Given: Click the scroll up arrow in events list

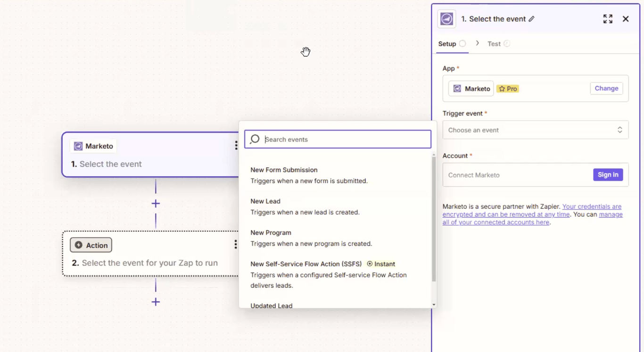Looking at the screenshot, I should [434, 155].
